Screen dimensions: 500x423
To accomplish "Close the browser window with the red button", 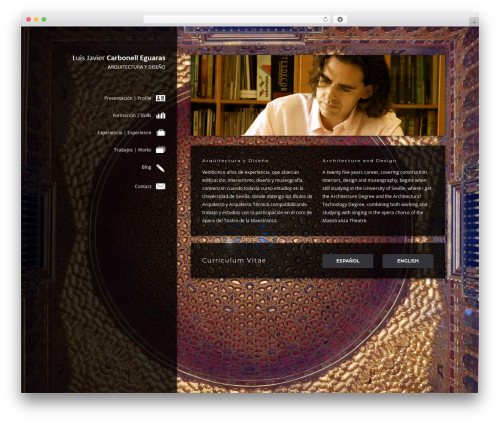I will [x=29, y=20].
